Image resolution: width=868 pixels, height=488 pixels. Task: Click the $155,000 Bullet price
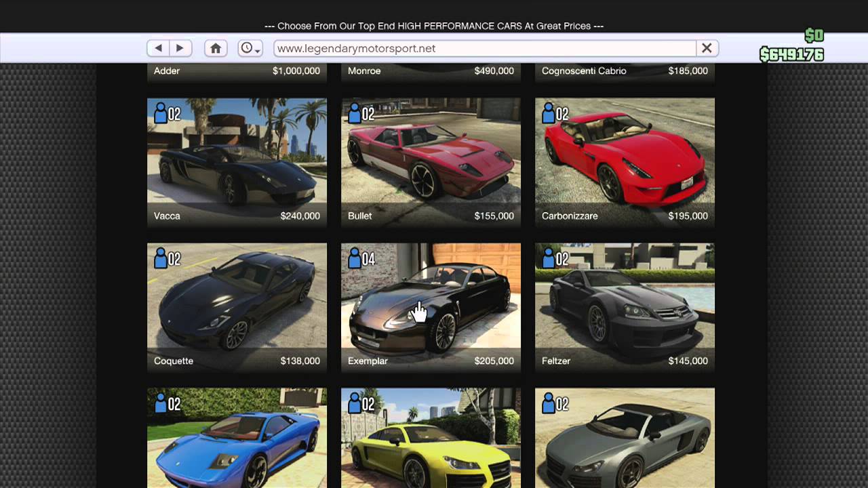(494, 216)
